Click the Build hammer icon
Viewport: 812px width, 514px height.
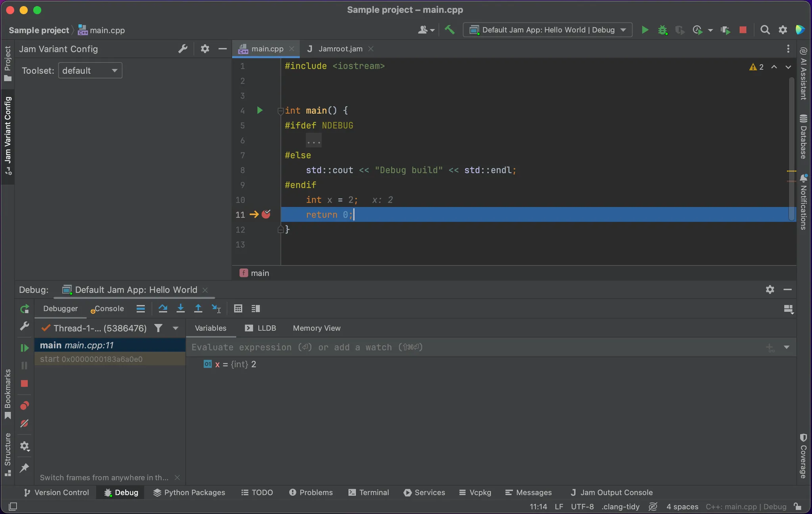click(x=450, y=30)
